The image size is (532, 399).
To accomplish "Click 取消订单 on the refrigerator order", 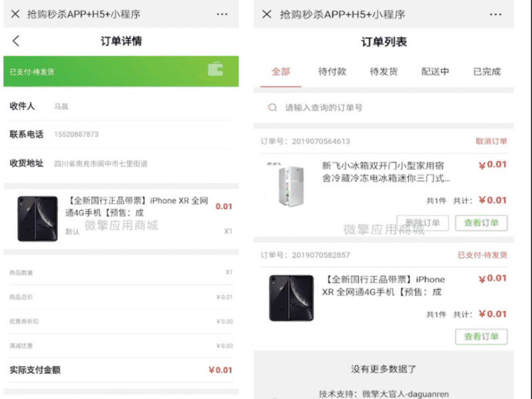I will pyautogui.click(x=491, y=141).
